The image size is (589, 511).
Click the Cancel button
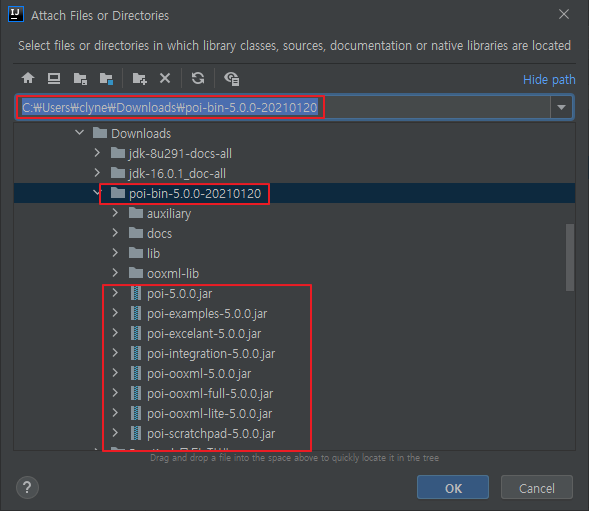pyautogui.click(x=536, y=487)
